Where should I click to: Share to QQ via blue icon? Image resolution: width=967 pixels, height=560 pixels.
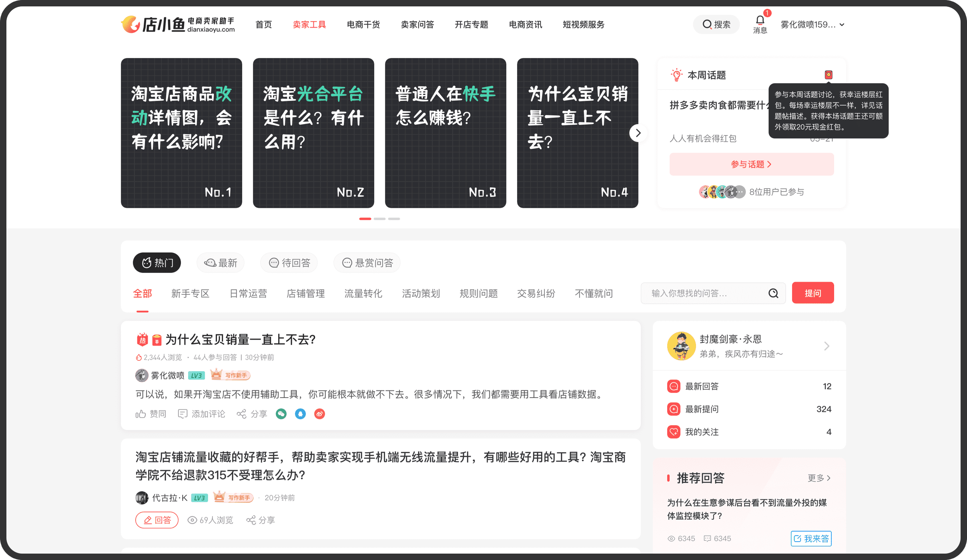(300, 414)
